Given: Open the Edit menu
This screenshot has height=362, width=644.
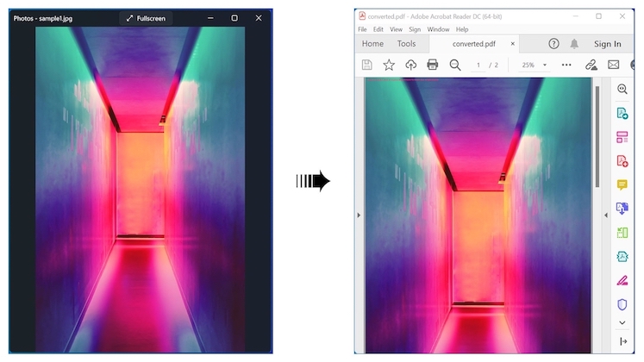Looking at the screenshot, I should pos(378,29).
